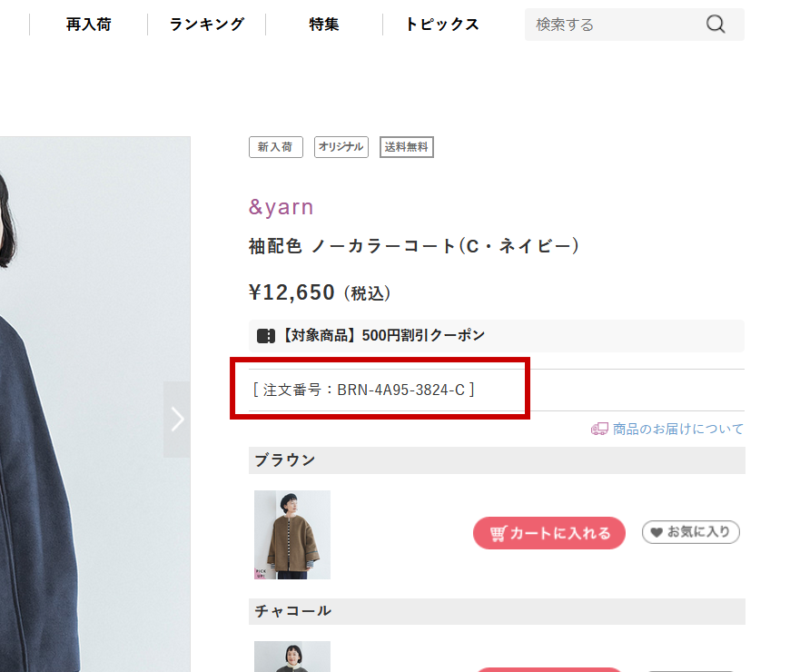Open the &yarn brand link
Image resolution: width=790 pixels, height=672 pixels.
(x=281, y=207)
